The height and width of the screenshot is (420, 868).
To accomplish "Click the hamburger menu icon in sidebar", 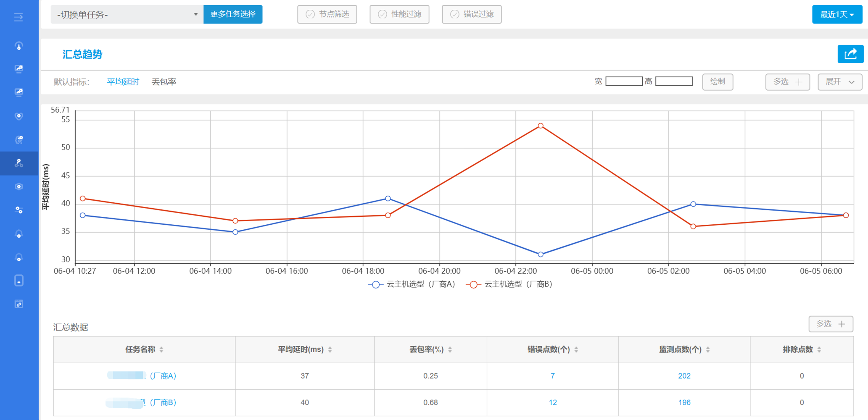I will (19, 17).
